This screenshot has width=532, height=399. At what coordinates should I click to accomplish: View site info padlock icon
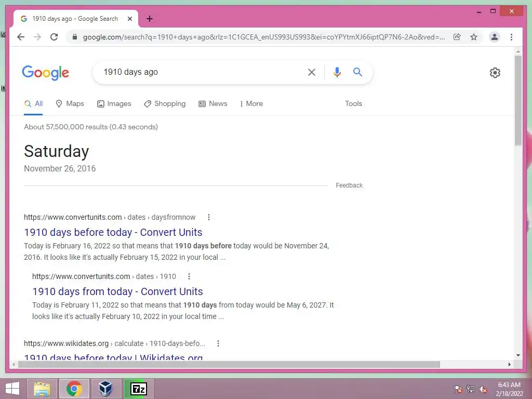(x=75, y=37)
